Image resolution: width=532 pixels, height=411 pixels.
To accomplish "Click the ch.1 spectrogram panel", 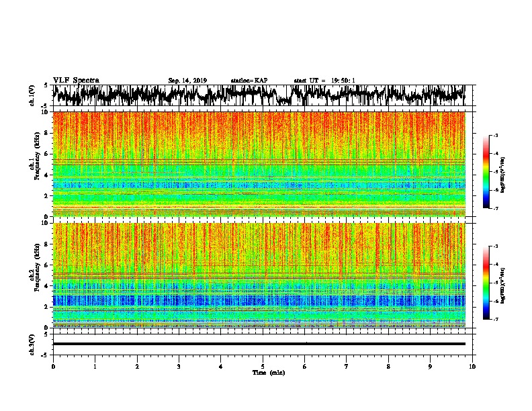I will pos(259,164).
